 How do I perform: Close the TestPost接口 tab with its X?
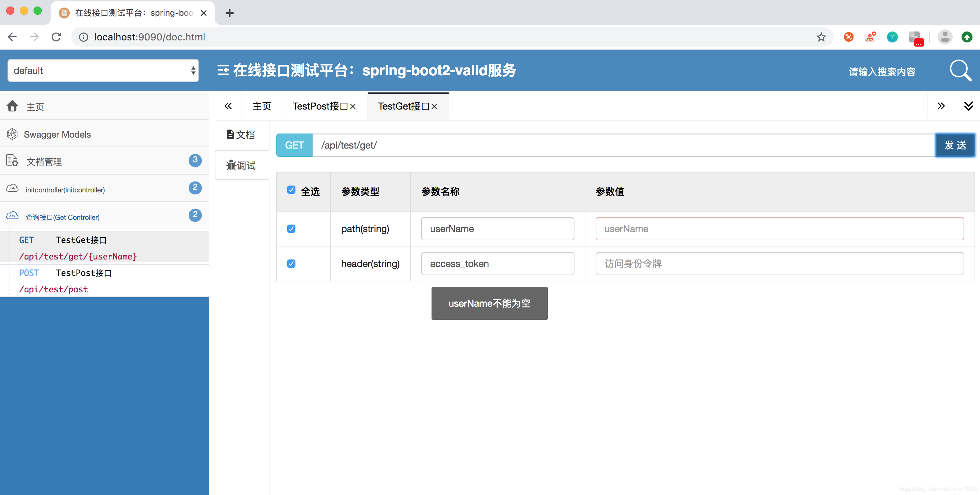(353, 106)
